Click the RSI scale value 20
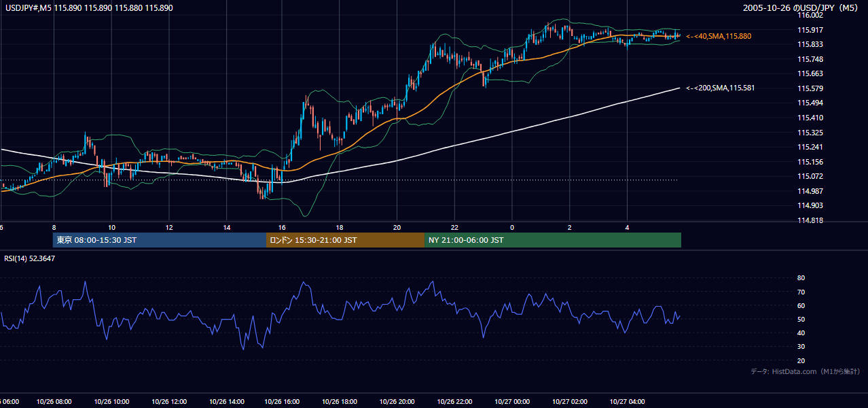The width and height of the screenshot is (868, 408). coord(801,360)
